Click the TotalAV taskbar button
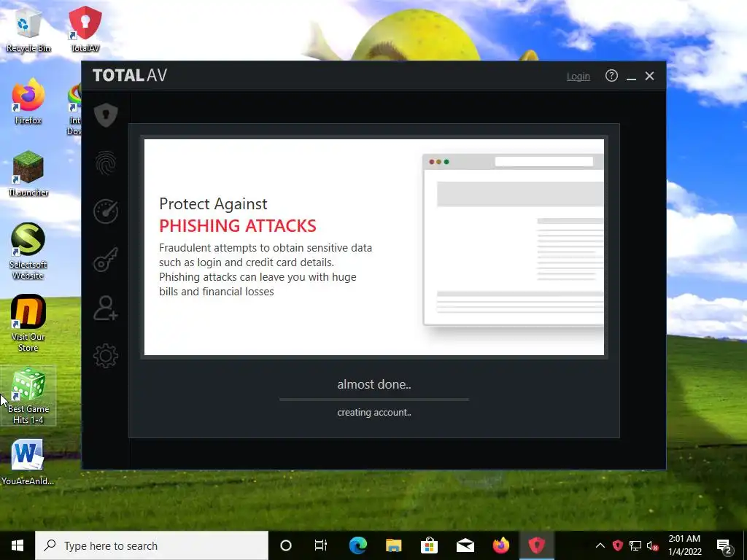Viewport: 747px width, 560px height. pos(536,545)
